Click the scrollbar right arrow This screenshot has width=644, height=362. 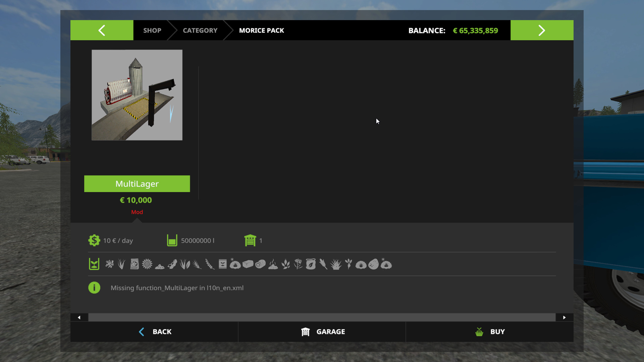coord(564,317)
